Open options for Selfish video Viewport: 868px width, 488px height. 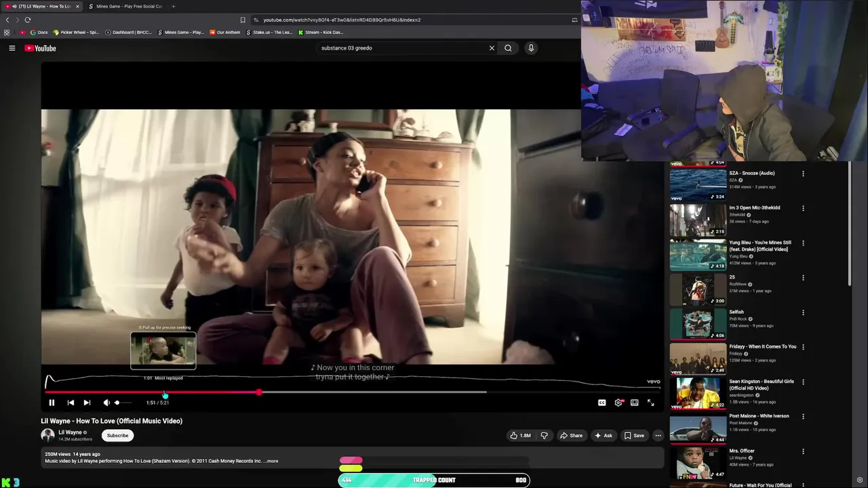click(803, 312)
